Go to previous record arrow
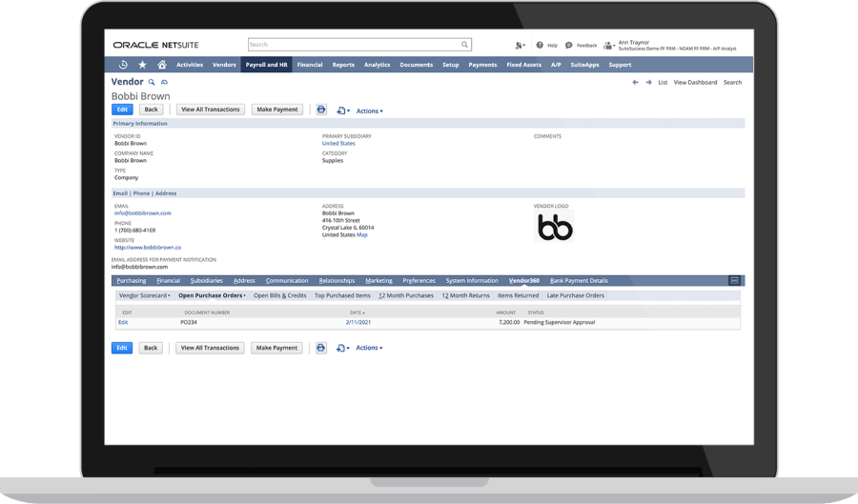The height and width of the screenshot is (504, 858). [x=635, y=83]
